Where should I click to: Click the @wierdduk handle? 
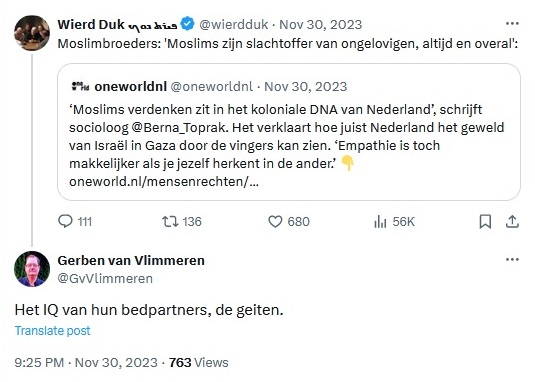pyautogui.click(x=234, y=25)
